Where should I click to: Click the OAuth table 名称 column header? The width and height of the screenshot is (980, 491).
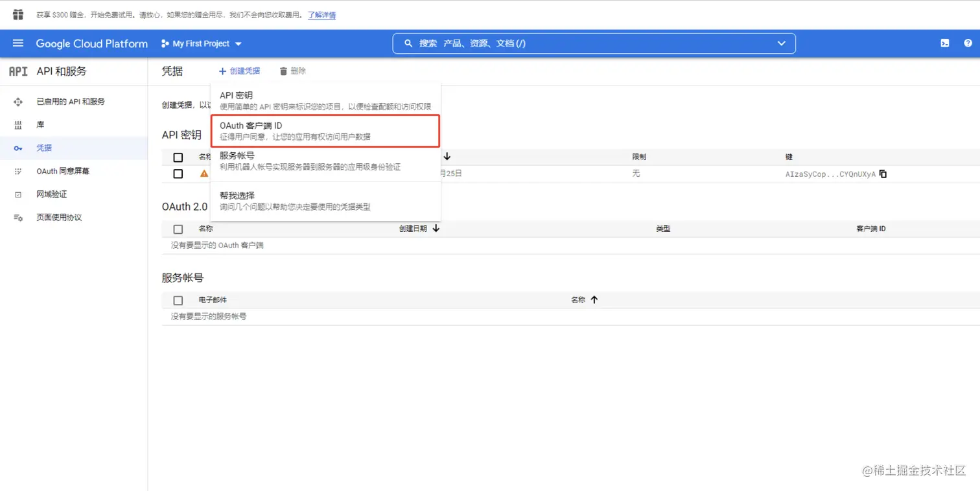tap(205, 229)
